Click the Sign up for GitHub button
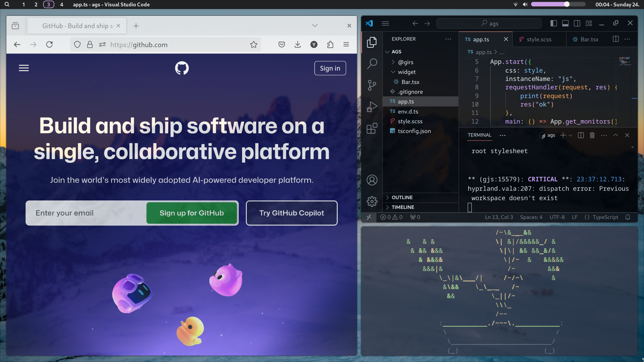Image resolution: width=644 pixels, height=362 pixels. tap(192, 213)
